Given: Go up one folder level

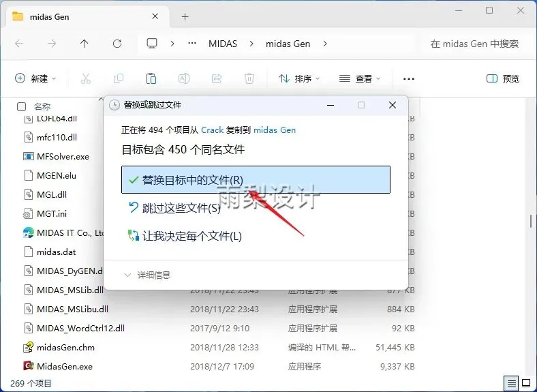Looking at the screenshot, I should pos(85,44).
